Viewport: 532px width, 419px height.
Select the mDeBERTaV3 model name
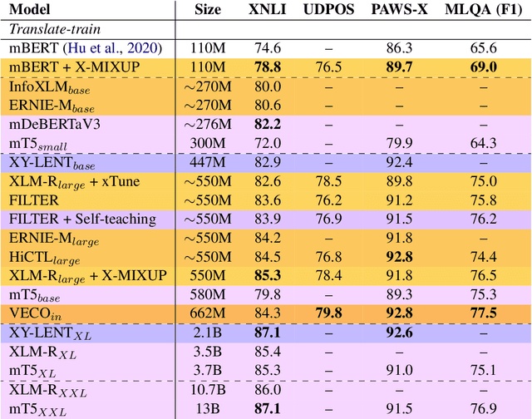(x=50, y=124)
